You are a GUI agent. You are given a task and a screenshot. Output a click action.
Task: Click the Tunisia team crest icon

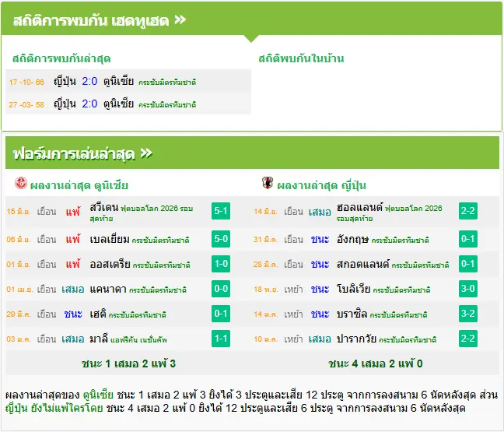coord(21,183)
